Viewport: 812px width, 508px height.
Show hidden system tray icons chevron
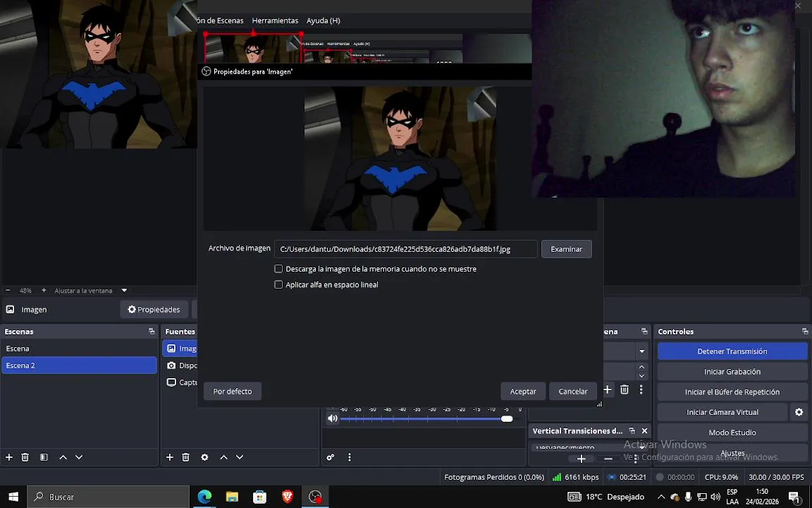(x=660, y=497)
